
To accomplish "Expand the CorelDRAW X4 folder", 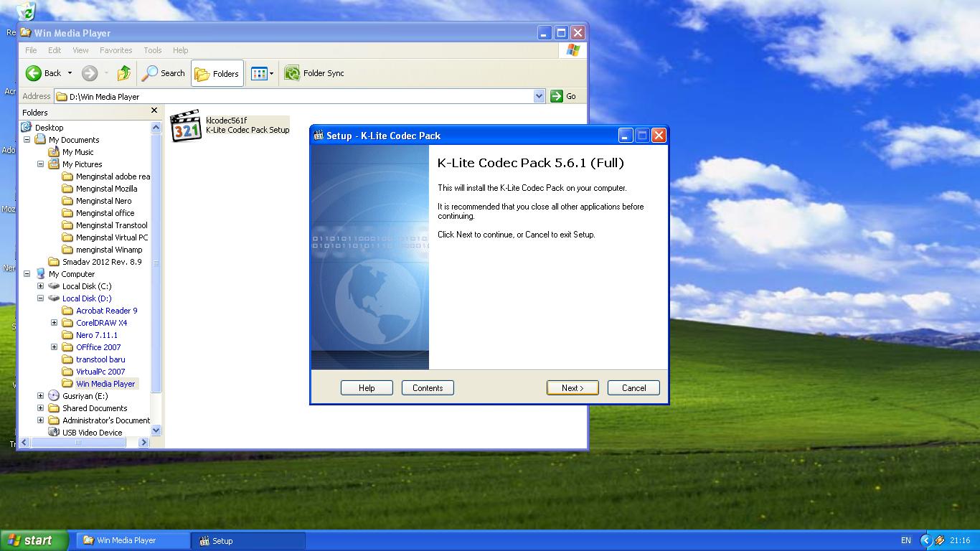I will pyautogui.click(x=55, y=323).
